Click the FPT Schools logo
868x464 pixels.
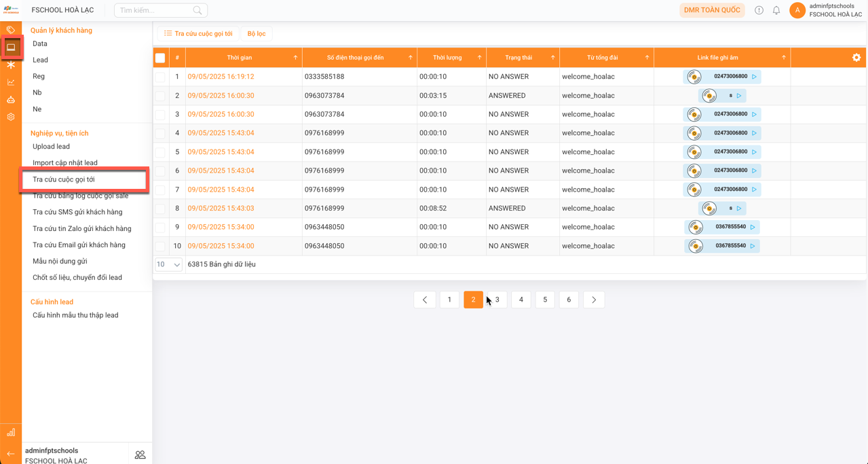pos(12,10)
